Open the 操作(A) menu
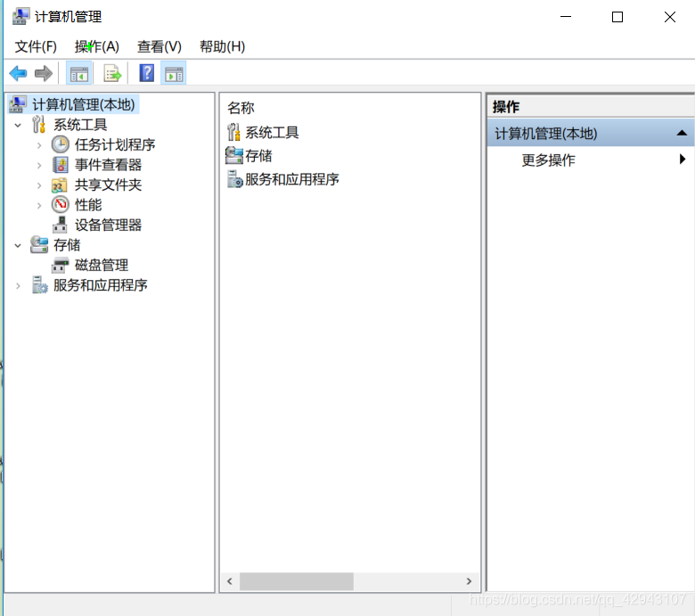The width and height of the screenshot is (695, 616). (97, 46)
